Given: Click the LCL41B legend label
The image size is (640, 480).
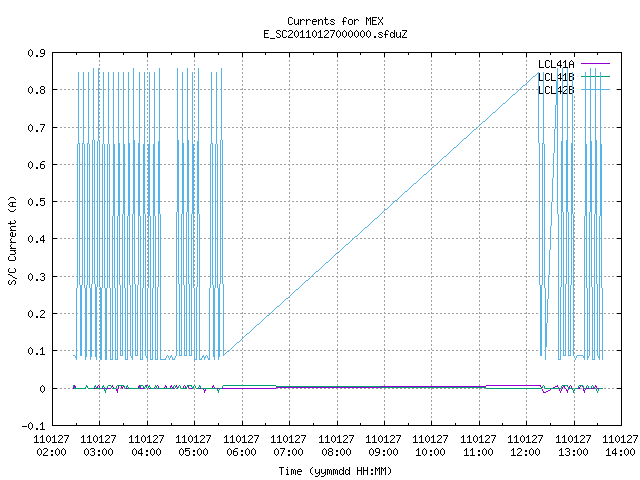Looking at the screenshot, I should point(556,77).
